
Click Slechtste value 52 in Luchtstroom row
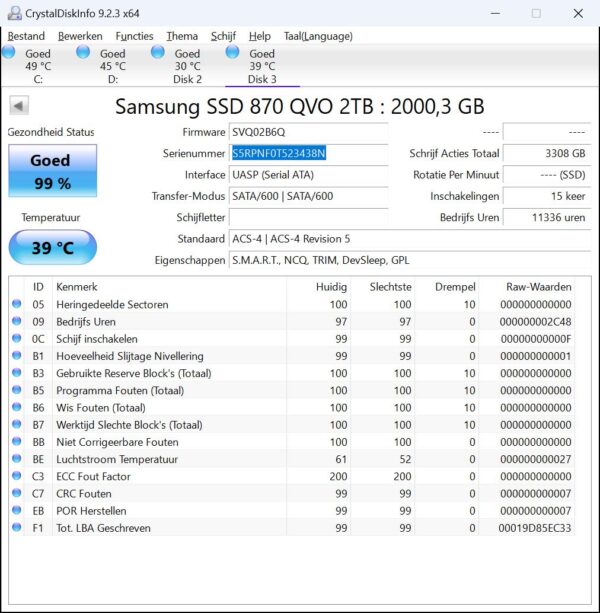[405, 459]
